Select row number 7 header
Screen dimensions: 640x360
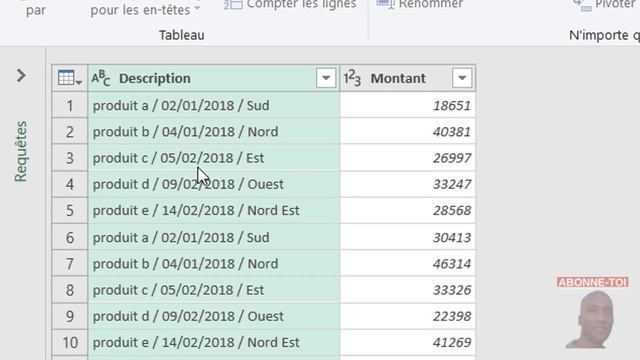click(x=70, y=264)
